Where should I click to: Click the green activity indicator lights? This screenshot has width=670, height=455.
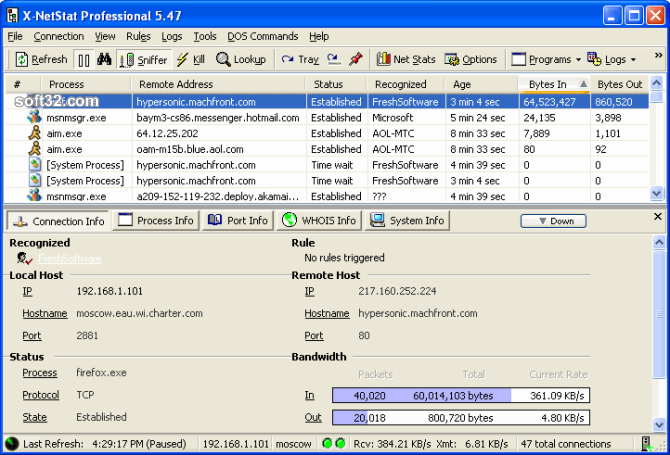[x=334, y=443]
